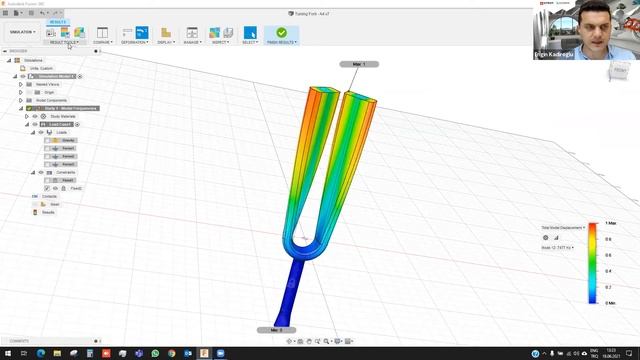Click radio button next to Simulation Model

(x=80, y=76)
